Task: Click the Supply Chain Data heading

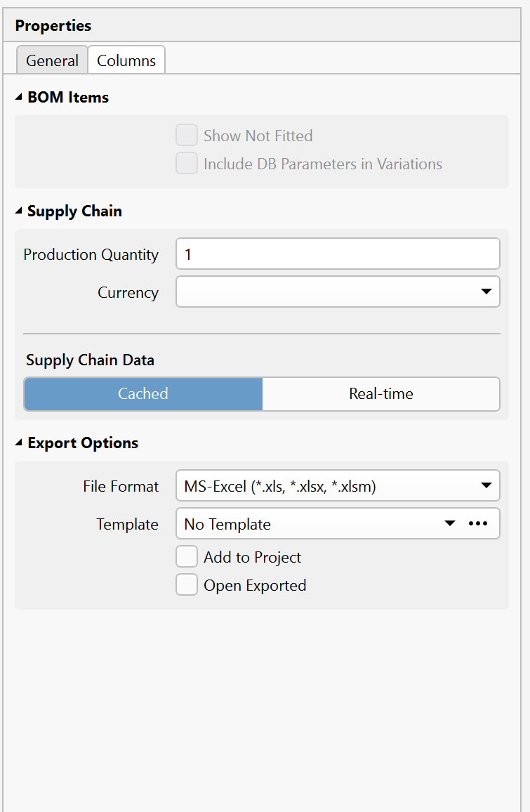Action: point(90,360)
